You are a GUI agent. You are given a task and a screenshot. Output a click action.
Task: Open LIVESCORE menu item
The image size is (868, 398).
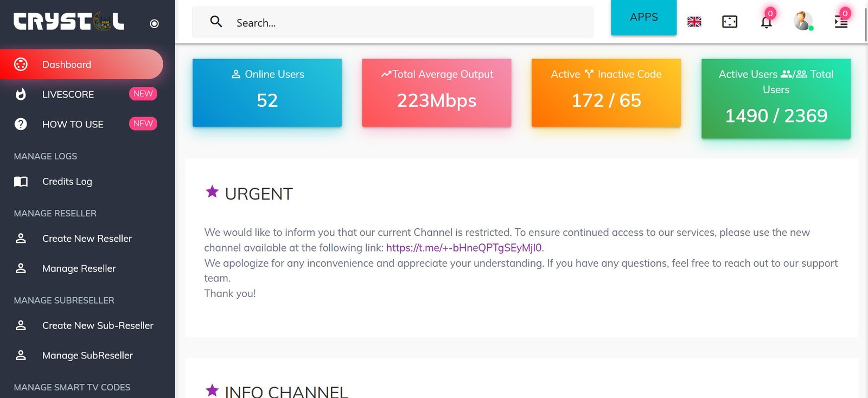(68, 94)
